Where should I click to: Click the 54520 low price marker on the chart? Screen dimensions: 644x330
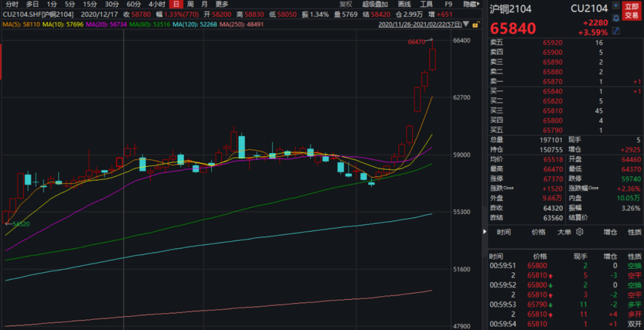[x=20, y=224]
